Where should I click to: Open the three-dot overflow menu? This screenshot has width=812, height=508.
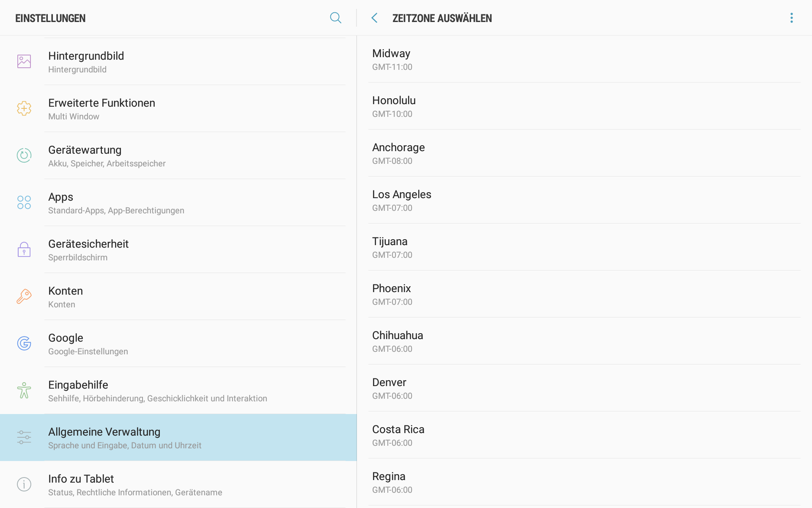(x=791, y=18)
